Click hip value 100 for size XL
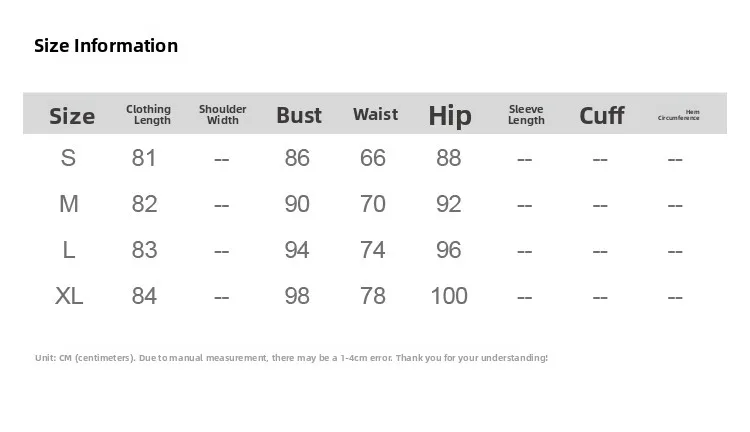 449,296
